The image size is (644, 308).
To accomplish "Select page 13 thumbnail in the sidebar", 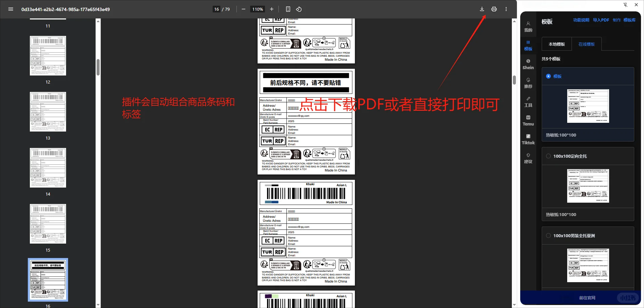I will coord(48,112).
